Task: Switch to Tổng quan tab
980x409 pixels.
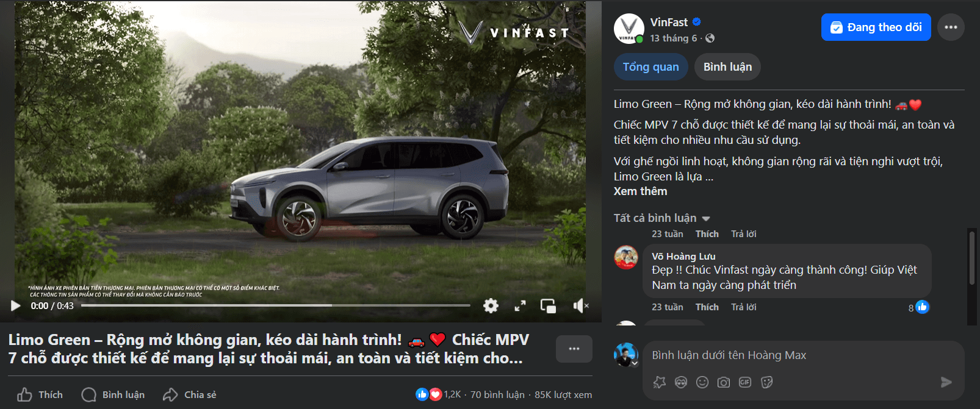Action: click(x=650, y=67)
